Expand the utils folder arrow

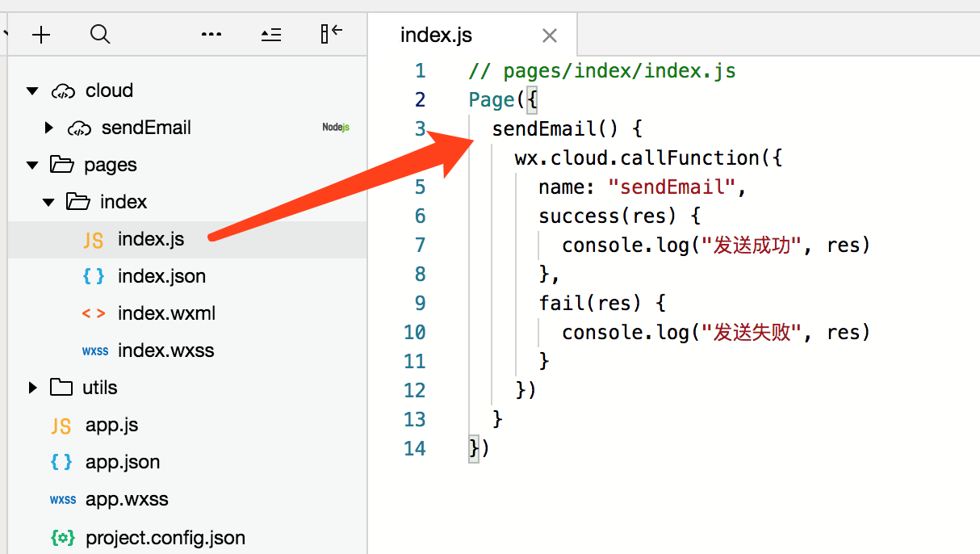point(33,388)
